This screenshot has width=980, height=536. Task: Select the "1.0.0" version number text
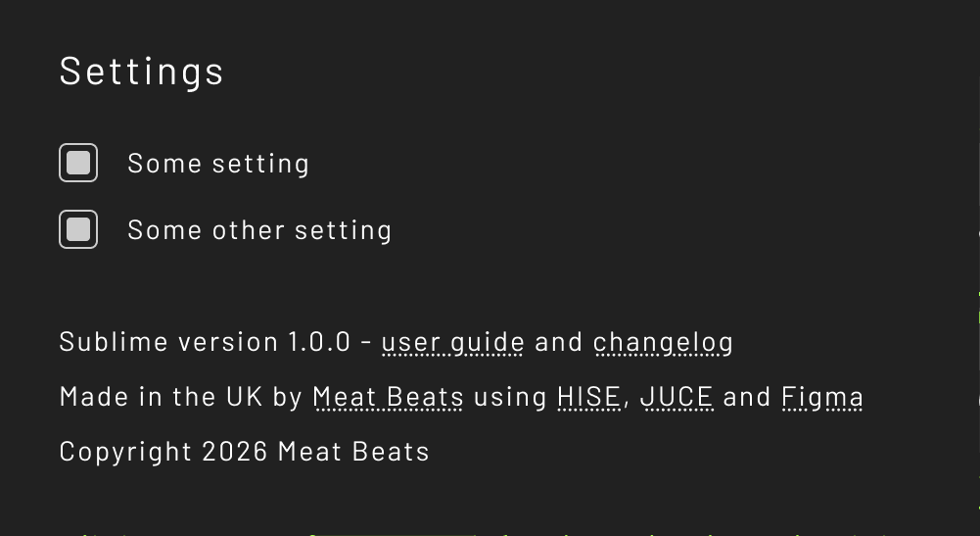point(319,342)
